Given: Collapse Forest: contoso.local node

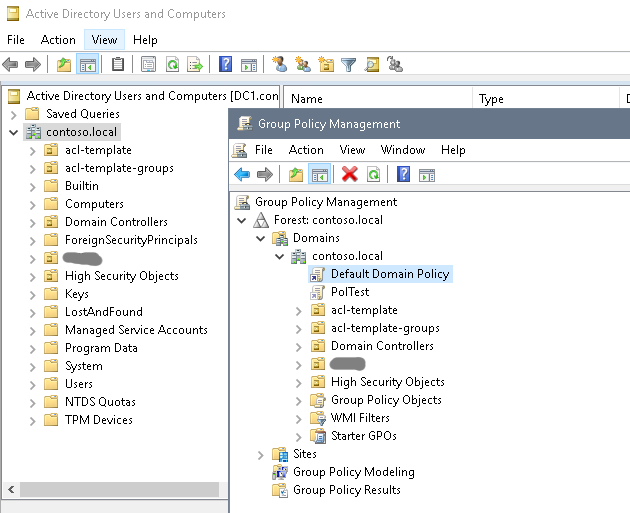Looking at the screenshot, I should [241, 220].
